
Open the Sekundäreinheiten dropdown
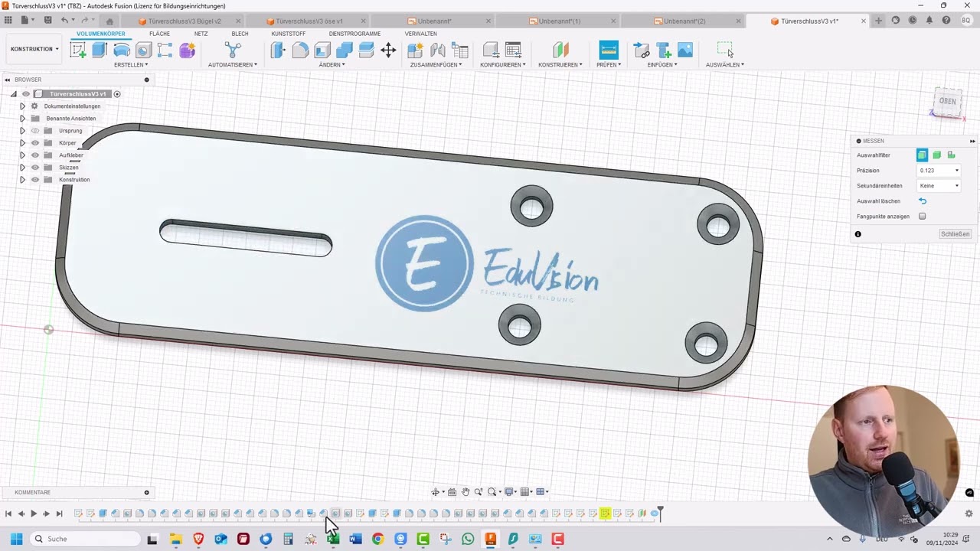[939, 186]
